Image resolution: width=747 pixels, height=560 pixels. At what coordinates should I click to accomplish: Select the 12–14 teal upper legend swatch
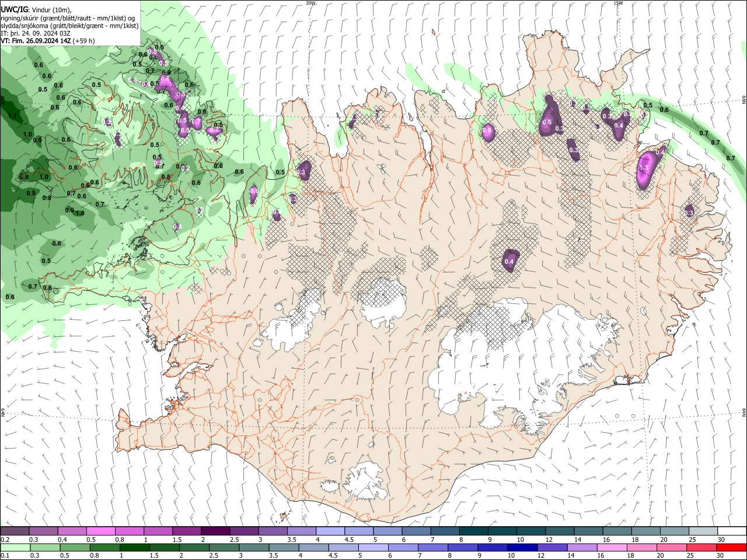560,531
